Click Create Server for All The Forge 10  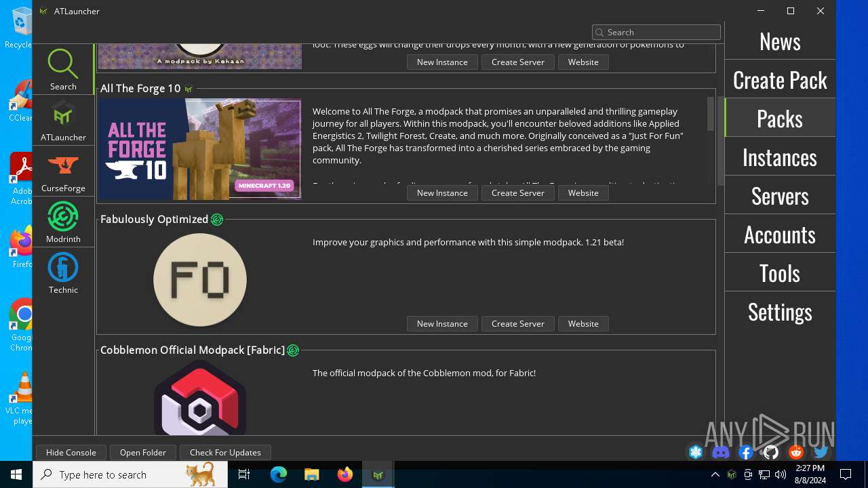coord(518,192)
